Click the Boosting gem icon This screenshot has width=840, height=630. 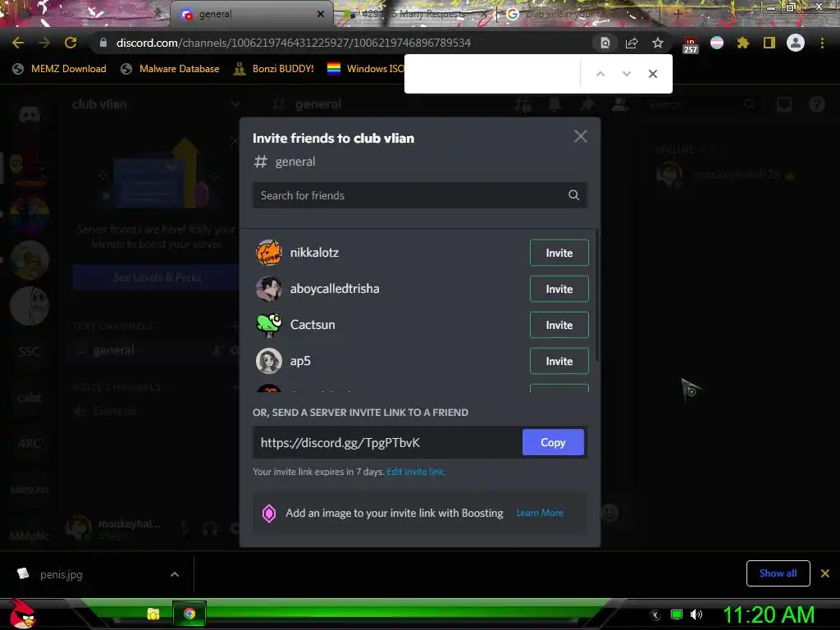click(269, 514)
